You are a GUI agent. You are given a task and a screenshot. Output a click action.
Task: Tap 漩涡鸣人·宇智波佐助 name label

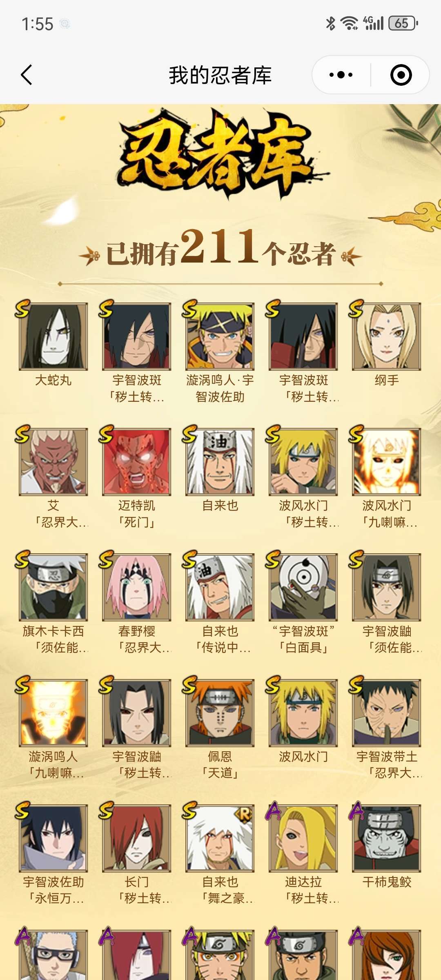coord(220,388)
